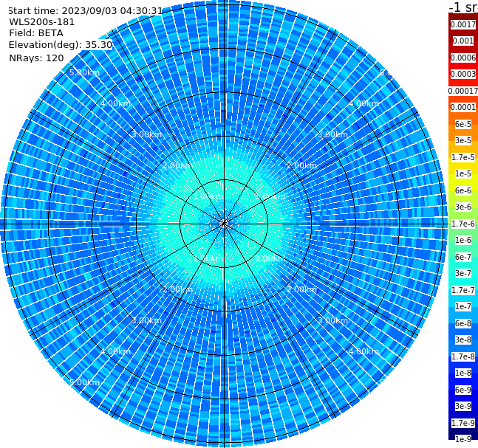The width and height of the screenshot is (478, 448).
Task: Click the lower-left '5.00km' range label
Action: pos(84,382)
